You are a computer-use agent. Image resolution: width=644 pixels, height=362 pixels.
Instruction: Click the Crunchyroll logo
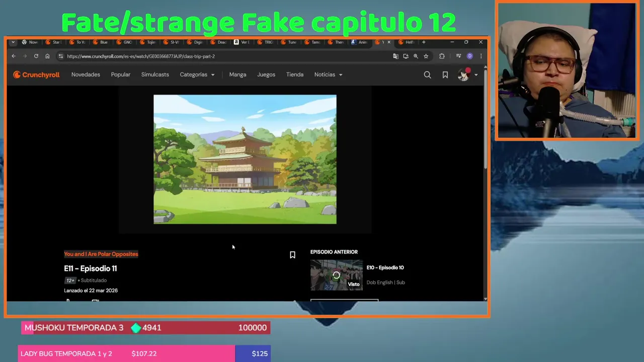[x=36, y=75]
